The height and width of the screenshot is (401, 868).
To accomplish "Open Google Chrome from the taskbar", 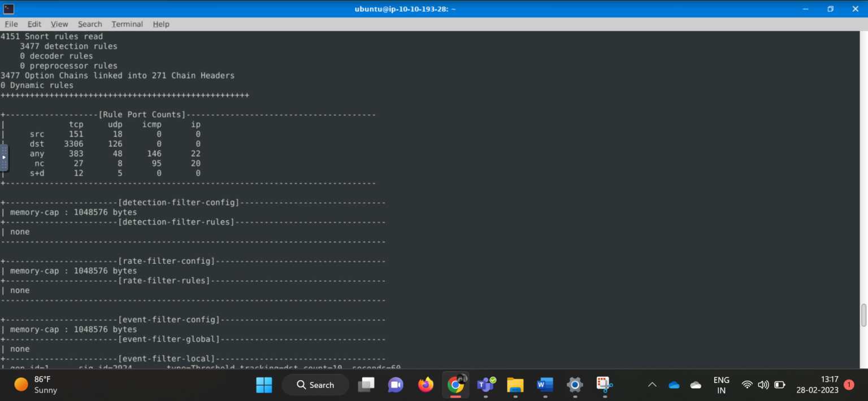I will (455, 385).
